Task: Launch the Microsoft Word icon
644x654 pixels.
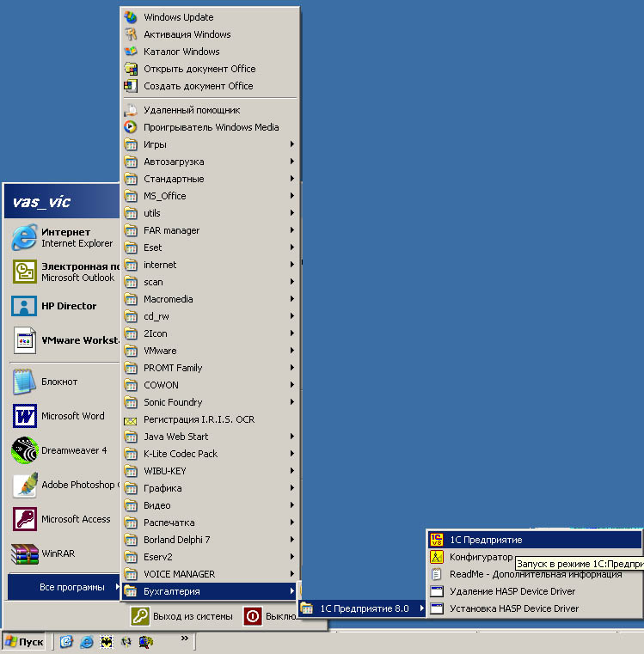Action: (25, 416)
